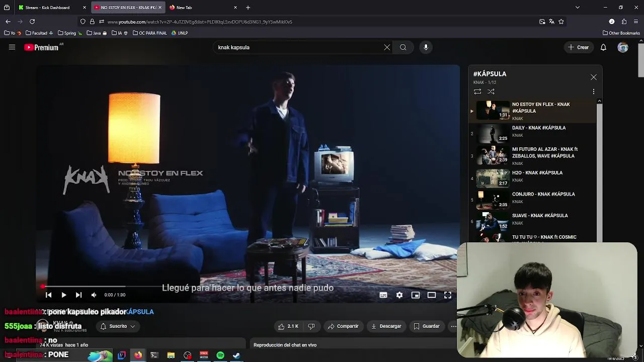Open File Explorer from the taskbar
This screenshot has width=644, height=362.
[x=171, y=355]
